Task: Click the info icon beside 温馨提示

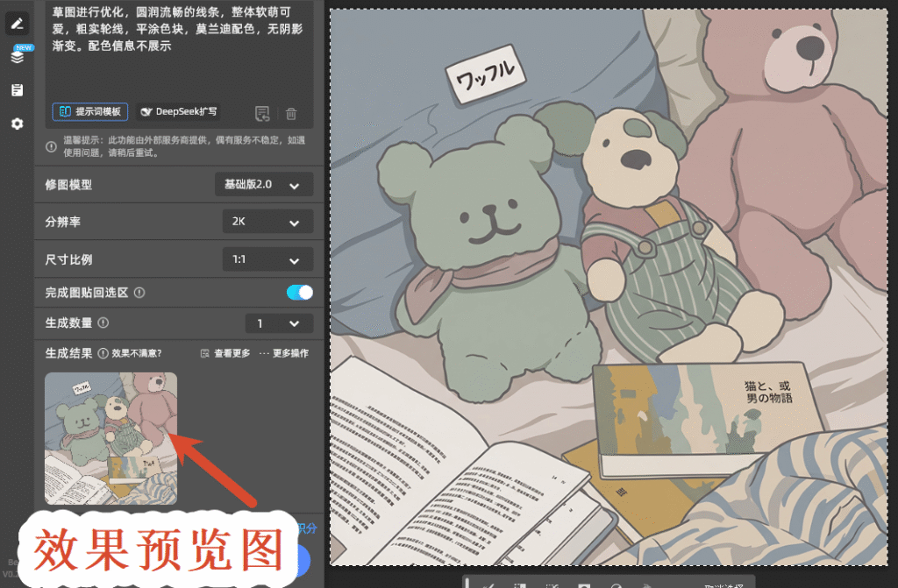Action: pyautogui.click(x=51, y=146)
